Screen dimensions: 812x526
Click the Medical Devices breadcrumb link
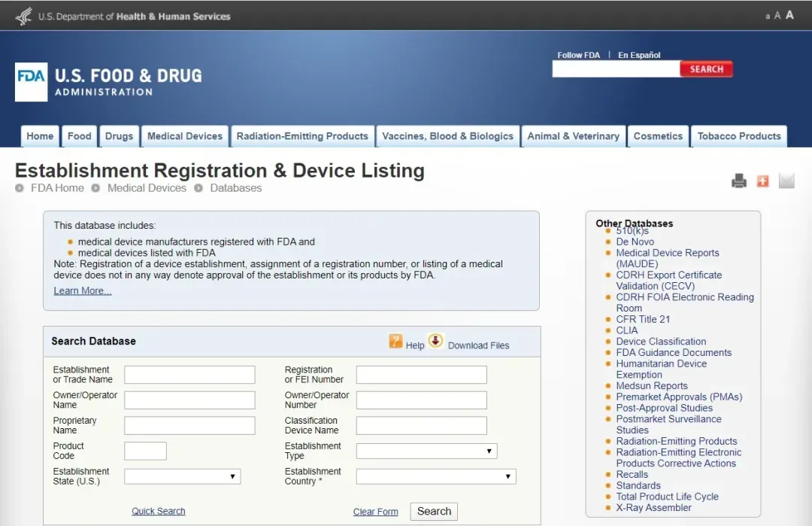click(x=147, y=188)
